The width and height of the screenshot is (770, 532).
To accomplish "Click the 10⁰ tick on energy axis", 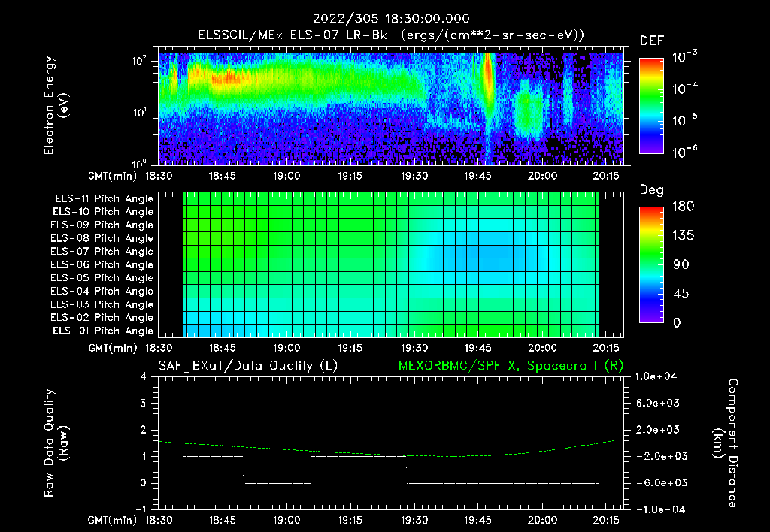I will click(x=140, y=163).
